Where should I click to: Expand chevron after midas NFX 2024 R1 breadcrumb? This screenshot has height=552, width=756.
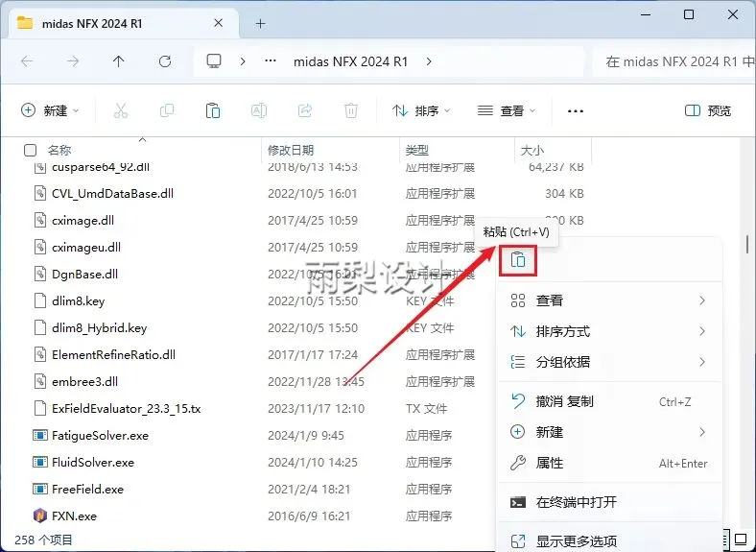click(429, 61)
